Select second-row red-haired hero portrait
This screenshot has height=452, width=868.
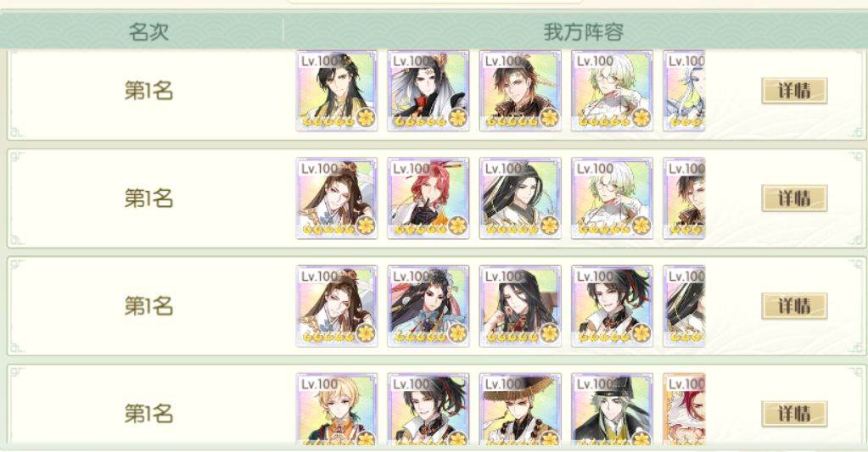click(428, 198)
